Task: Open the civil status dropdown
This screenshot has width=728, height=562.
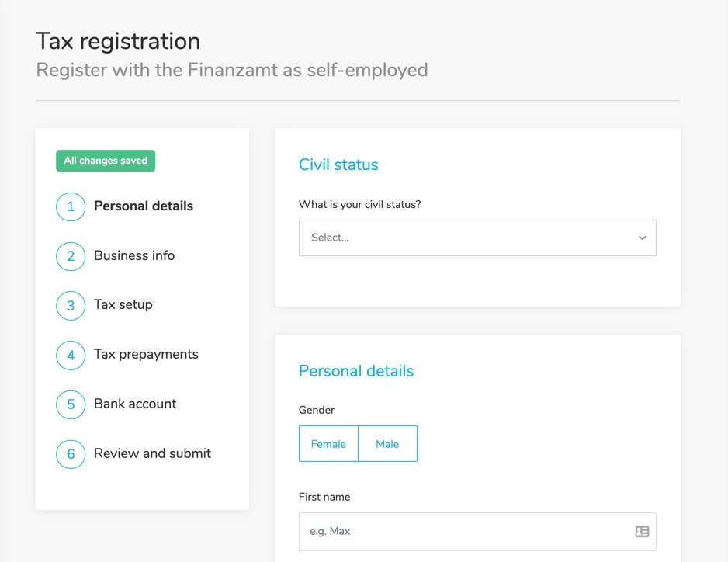Action: 466,238
